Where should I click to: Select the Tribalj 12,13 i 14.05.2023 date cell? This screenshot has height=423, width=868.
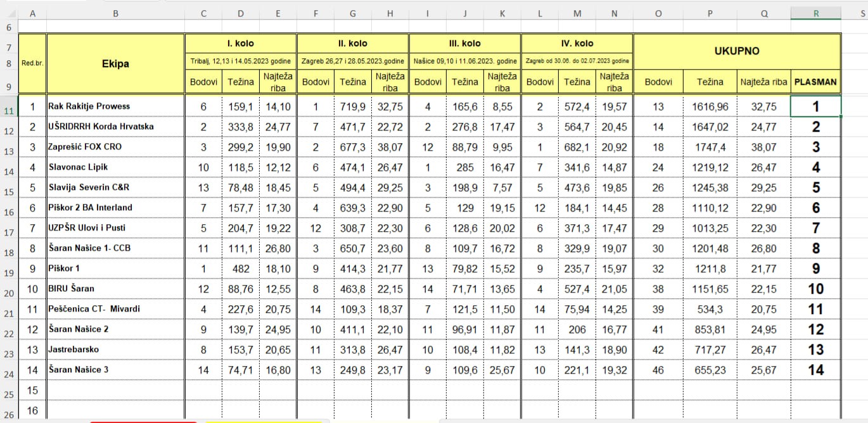241,61
